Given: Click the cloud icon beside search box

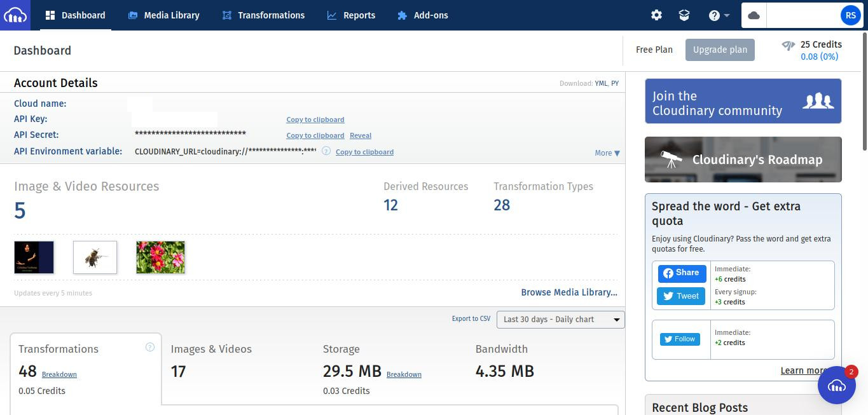Looking at the screenshot, I should (x=754, y=15).
